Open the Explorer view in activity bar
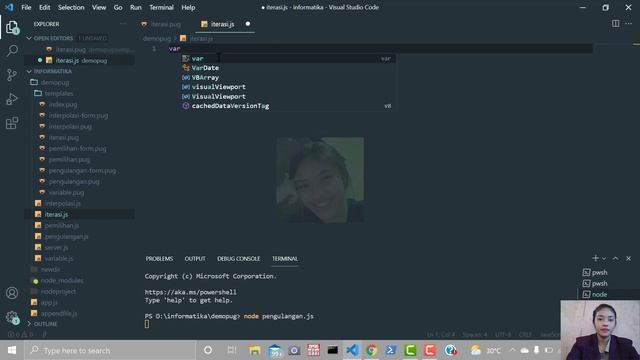 click(12, 27)
